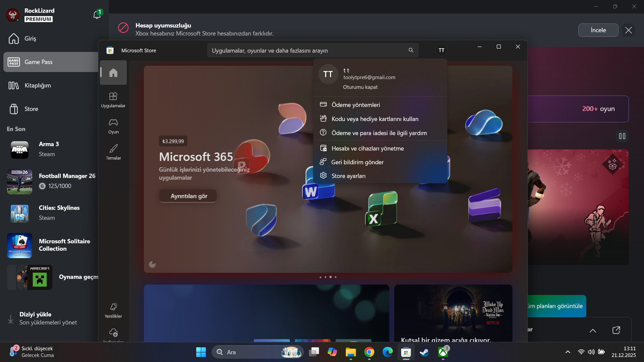
Task: Open Ödeme yöntemleri menu entry
Action: point(380,105)
